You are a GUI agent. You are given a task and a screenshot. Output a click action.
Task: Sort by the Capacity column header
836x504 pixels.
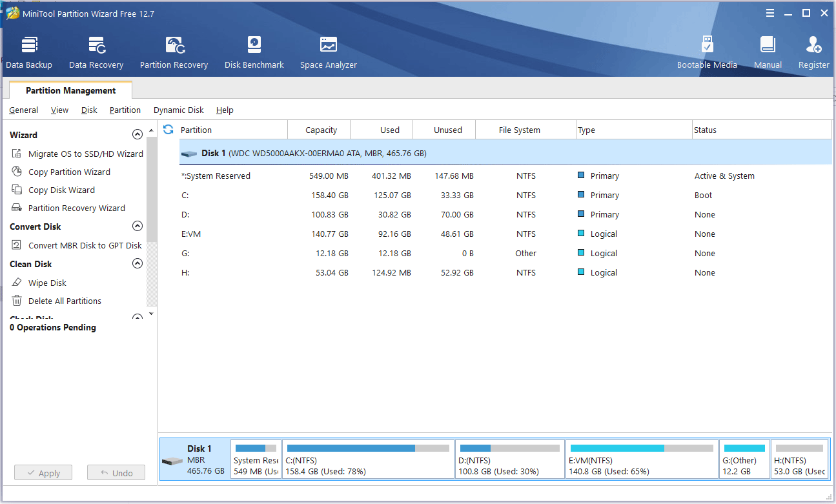[319, 130]
